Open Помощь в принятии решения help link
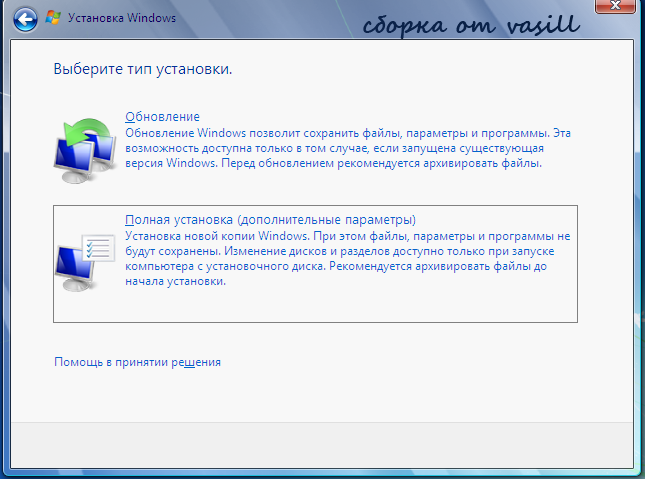The width and height of the screenshot is (645, 479). click(137, 362)
